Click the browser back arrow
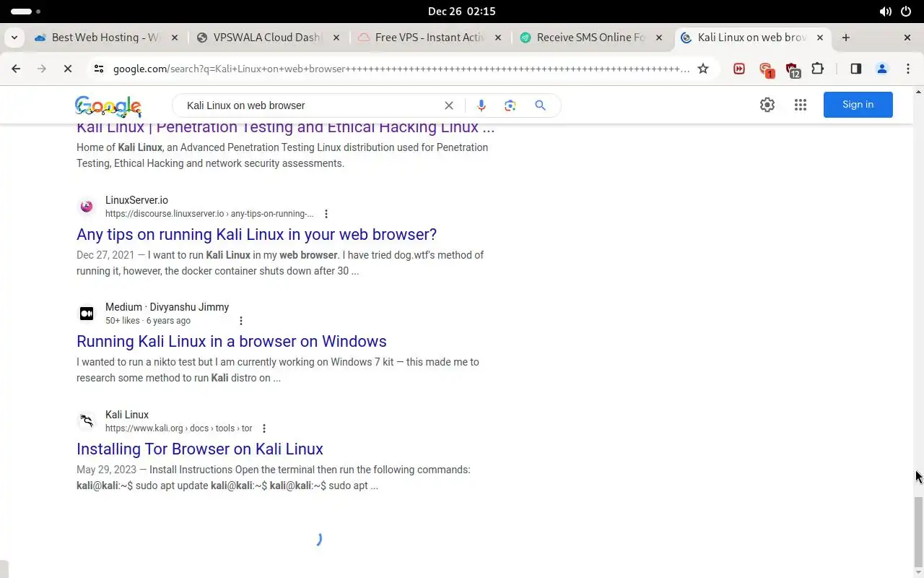This screenshot has height=578, width=924. tap(16, 69)
